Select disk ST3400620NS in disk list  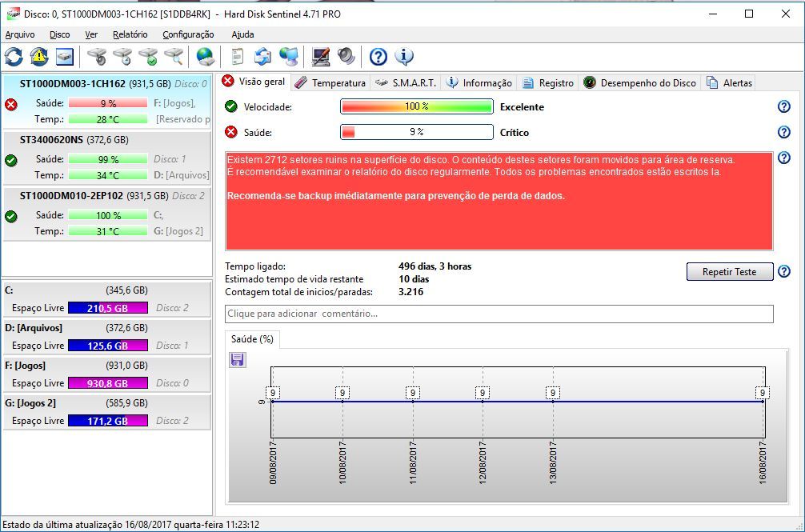107,158
